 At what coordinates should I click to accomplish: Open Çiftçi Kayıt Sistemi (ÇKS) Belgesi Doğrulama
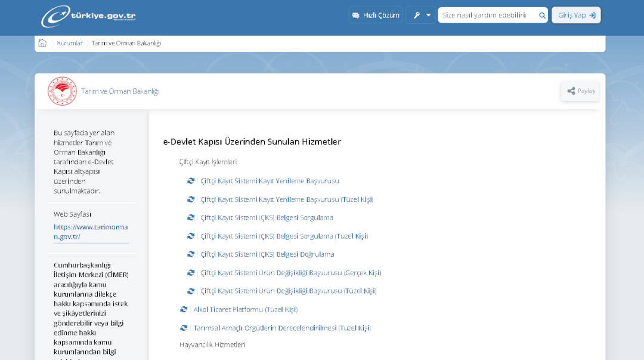[x=267, y=254]
